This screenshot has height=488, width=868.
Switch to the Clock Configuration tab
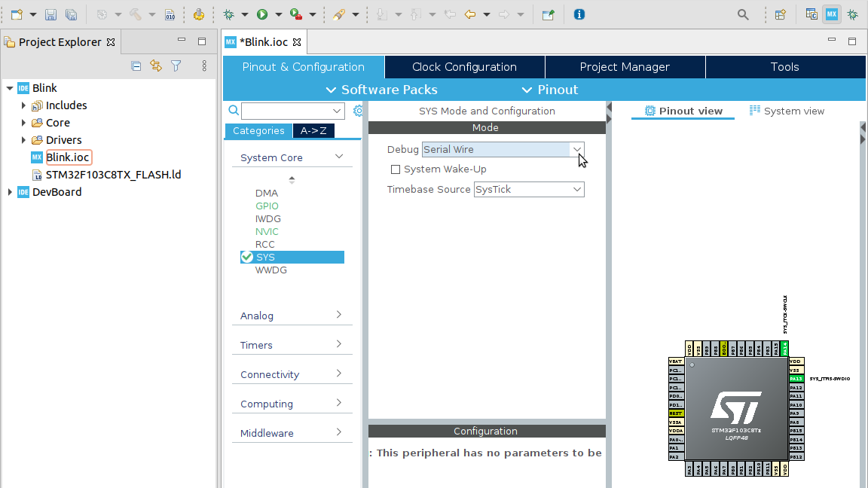coord(464,67)
